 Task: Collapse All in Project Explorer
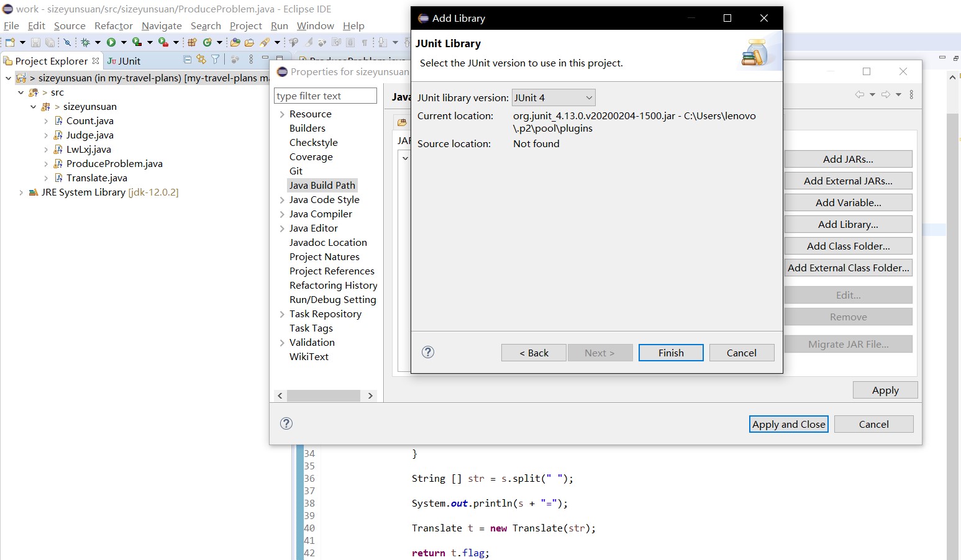pyautogui.click(x=188, y=60)
